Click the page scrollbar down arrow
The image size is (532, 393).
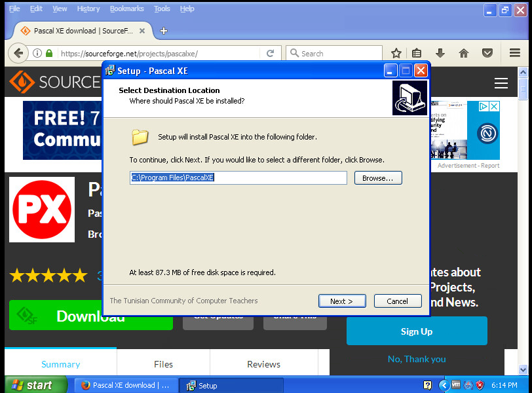point(523,369)
